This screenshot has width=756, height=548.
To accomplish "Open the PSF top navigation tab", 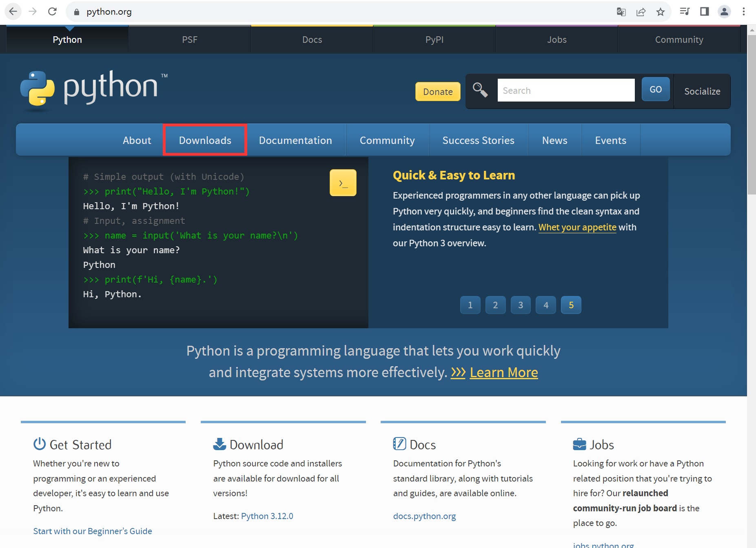I will click(x=190, y=40).
